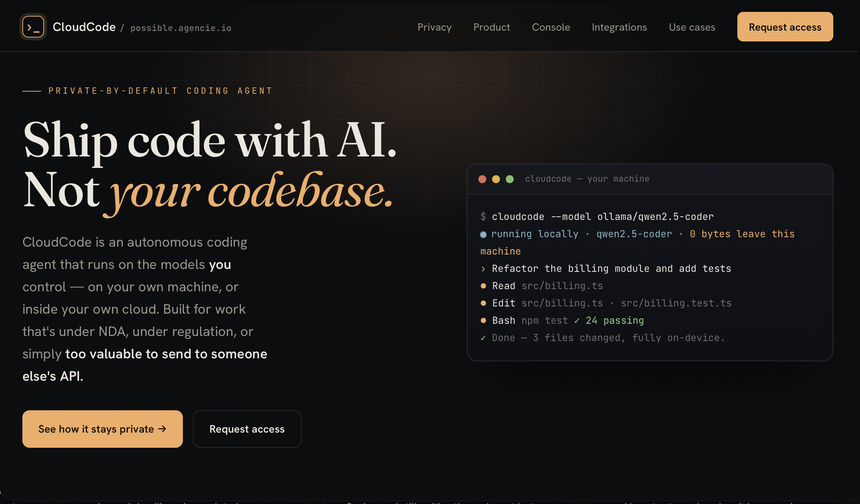
Task: Go to the Product nav item
Action: [x=492, y=27]
